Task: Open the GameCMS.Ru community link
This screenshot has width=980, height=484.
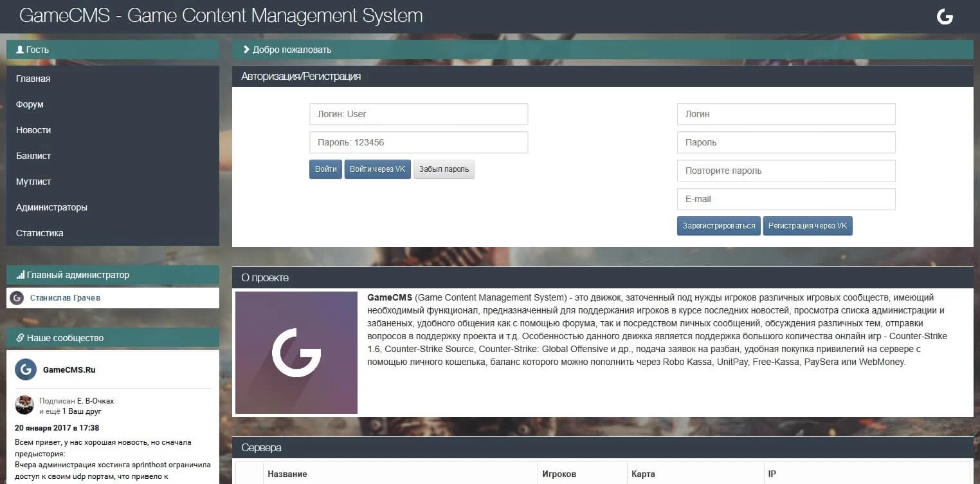Action: (69, 370)
